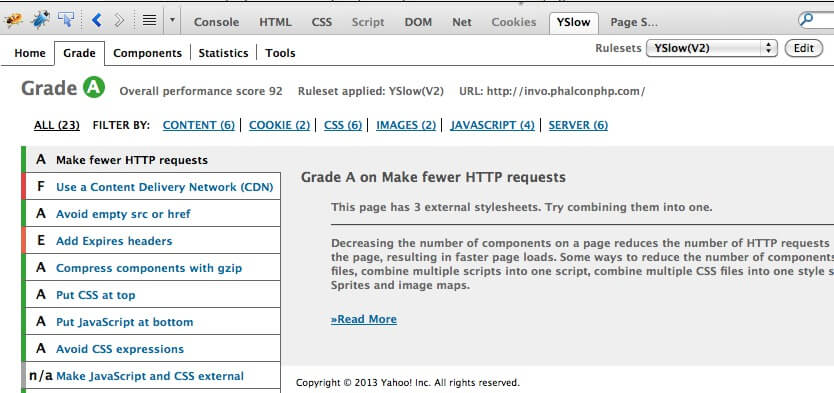Click the Firebug bug icon
Screen dimensions: 834x393
(x=13, y=21)
